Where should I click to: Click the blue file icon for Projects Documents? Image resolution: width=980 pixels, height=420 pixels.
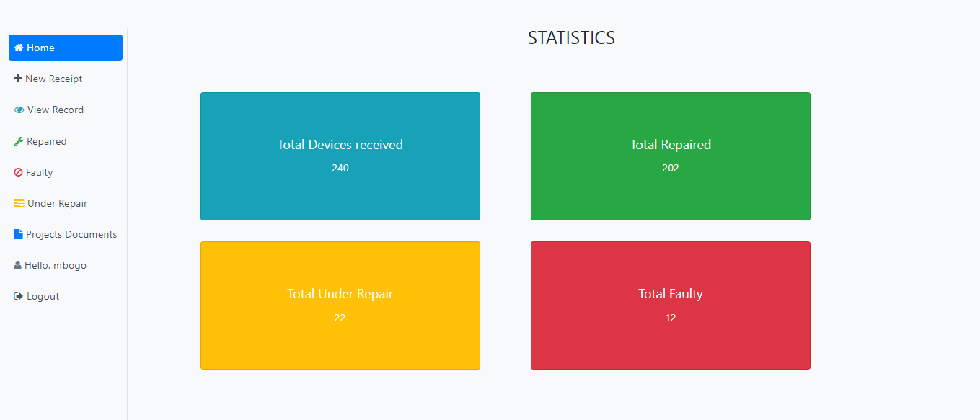point(18,234)
